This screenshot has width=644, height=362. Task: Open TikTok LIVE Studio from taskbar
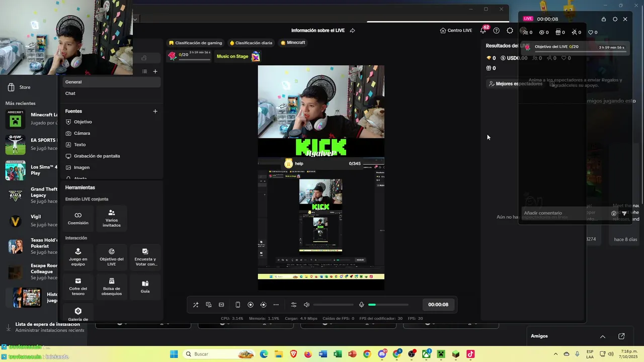tap(470, 354)
